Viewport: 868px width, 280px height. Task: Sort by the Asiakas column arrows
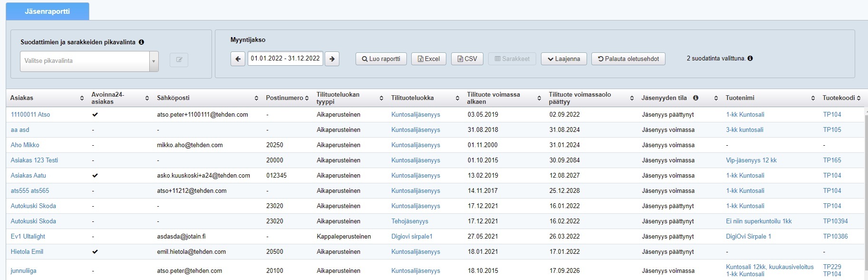coord(82,98)
